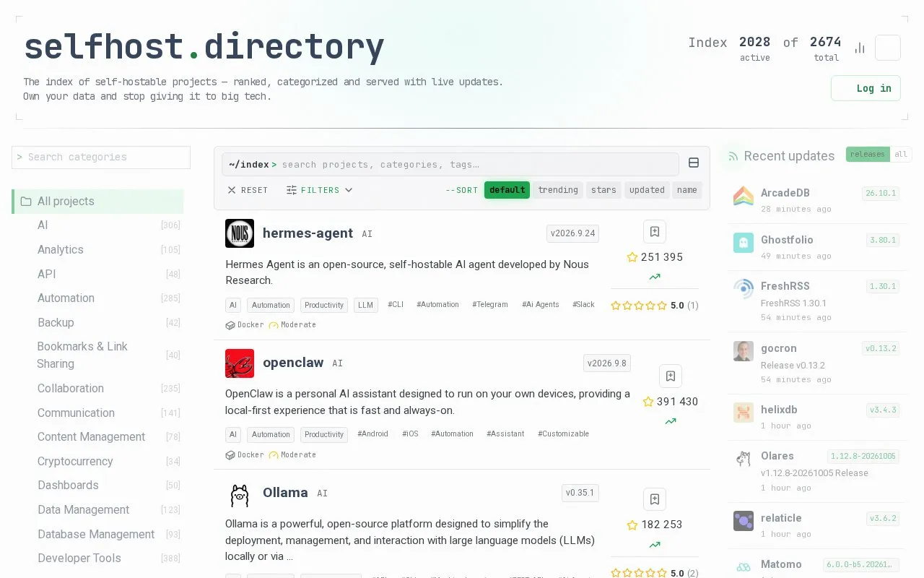Sort projects by trending

click(558, 190)
